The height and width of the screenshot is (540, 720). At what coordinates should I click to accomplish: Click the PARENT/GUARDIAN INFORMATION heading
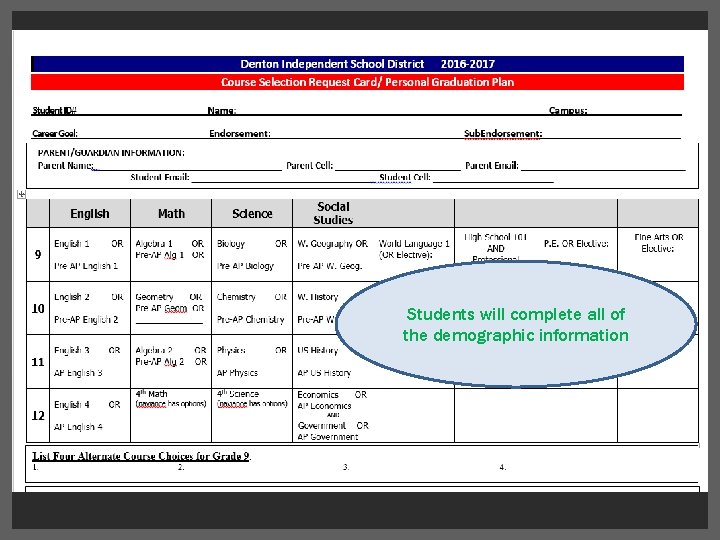coord(111,152)
